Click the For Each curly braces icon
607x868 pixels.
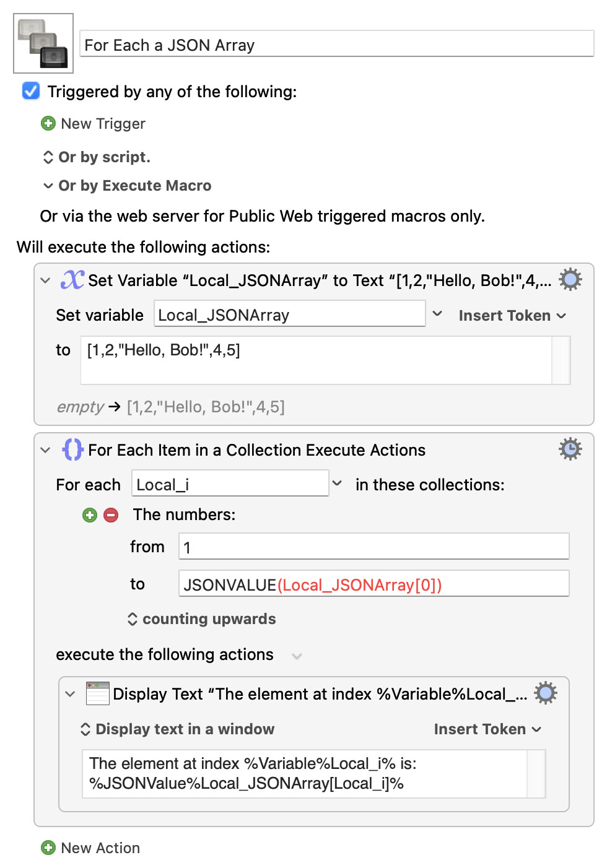click(x=72, y=449)
